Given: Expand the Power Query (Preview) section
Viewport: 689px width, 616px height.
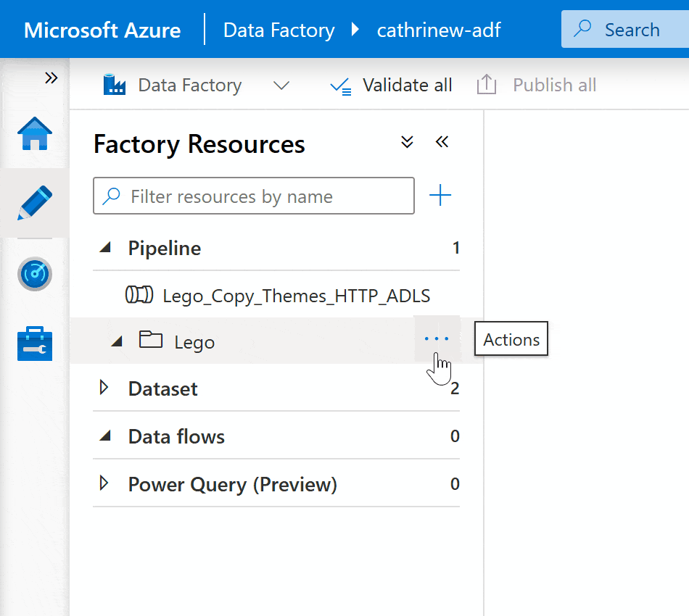Looking at the screenshot, I should pyautogui.click(x=104, y=483).
